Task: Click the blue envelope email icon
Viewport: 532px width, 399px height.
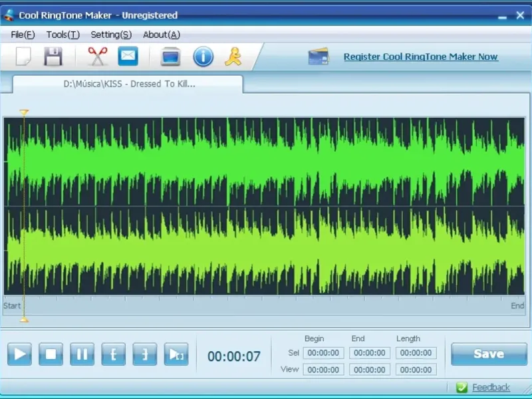Action: click(x=128, y=56)
